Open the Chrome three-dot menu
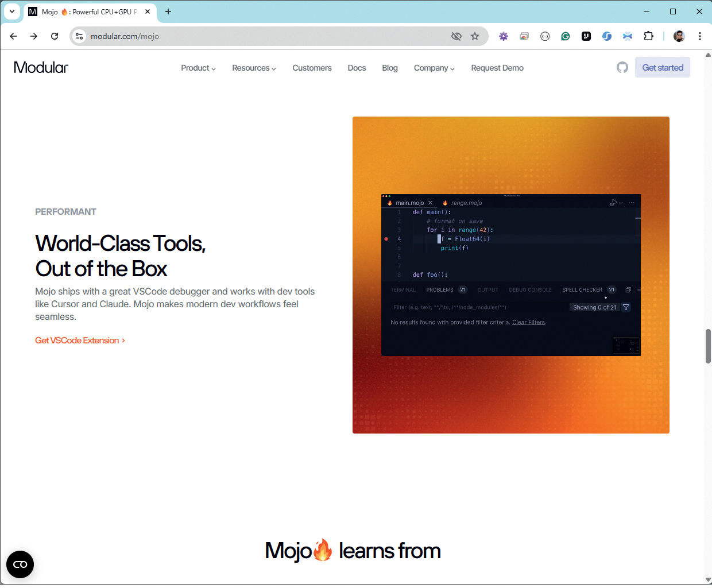The image size is (712, 588). 700,36
